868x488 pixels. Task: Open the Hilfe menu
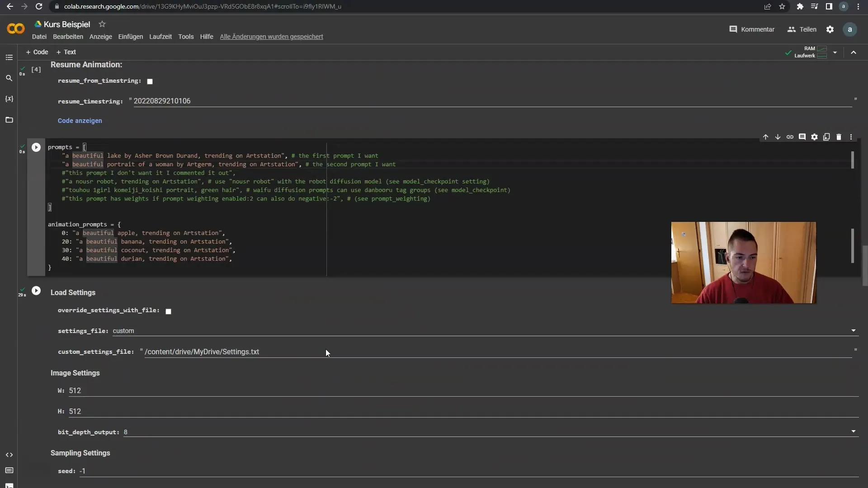point(207,37)
